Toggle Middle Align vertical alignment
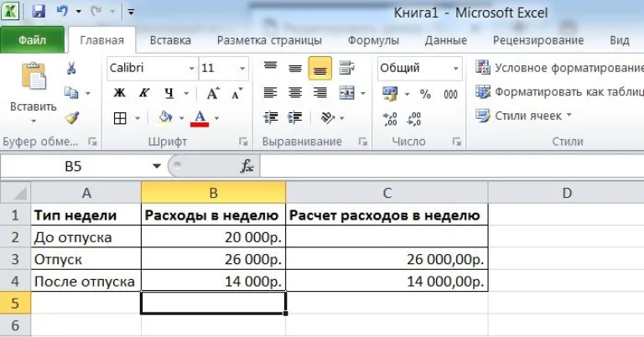 click(295, 68)
